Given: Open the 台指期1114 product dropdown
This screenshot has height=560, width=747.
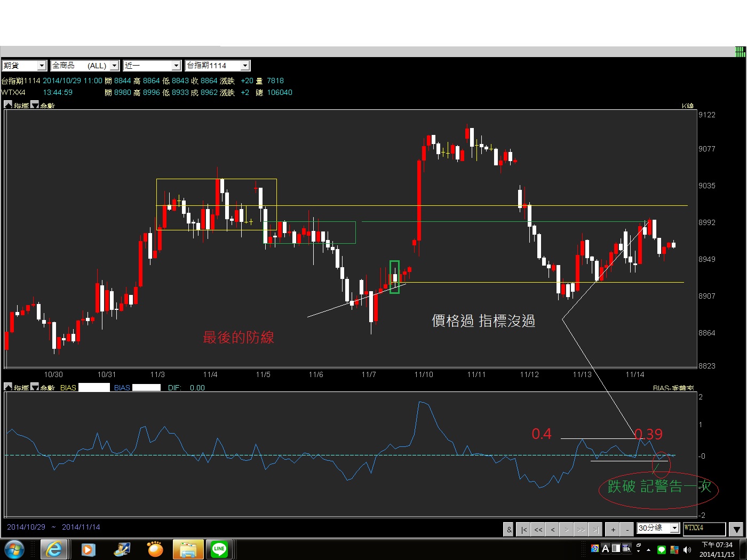Looking at the screenshot, I should (x=217, y=66).
